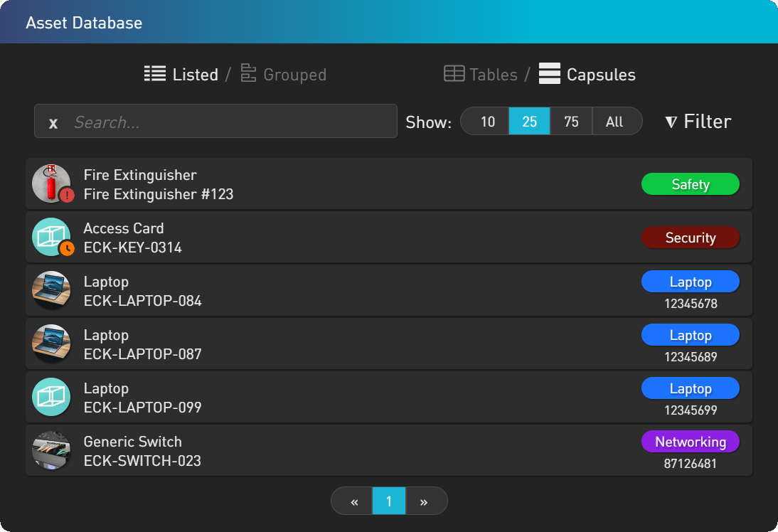Clear search with the x icon
Image resolution: width=778 pixels, height=532 pixels.
tap(53, 123)
